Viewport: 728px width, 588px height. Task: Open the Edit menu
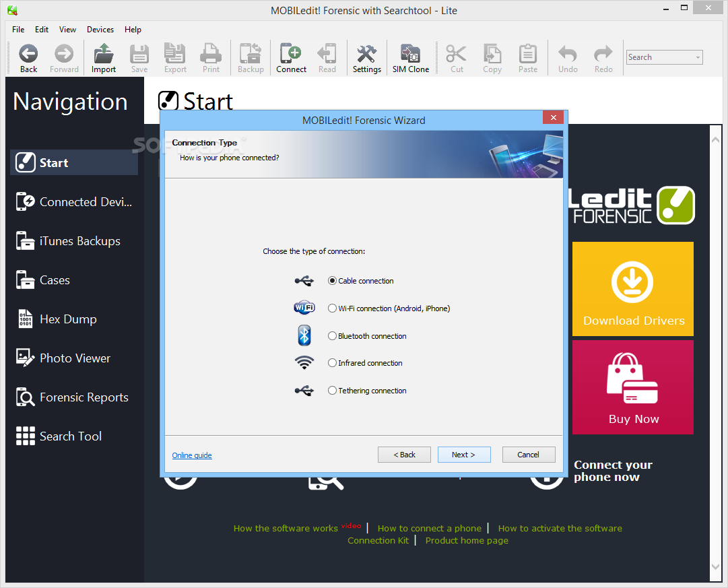click(x=42, y=29)
